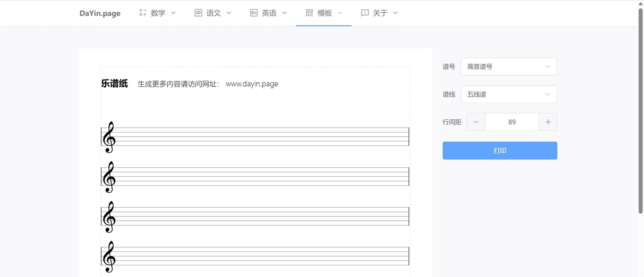
Task: Decrease line spacing with the minus button
Action: 476,122
